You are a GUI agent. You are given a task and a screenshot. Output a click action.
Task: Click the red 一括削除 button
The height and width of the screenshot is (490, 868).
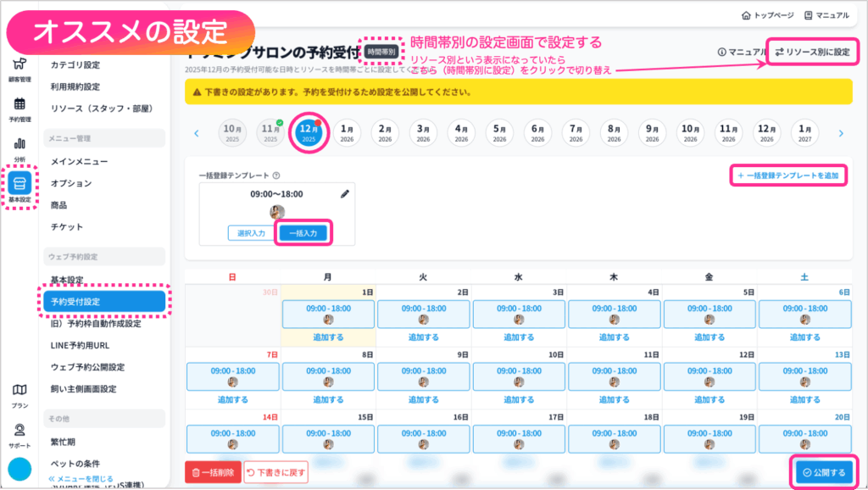[x=212, y=472]
